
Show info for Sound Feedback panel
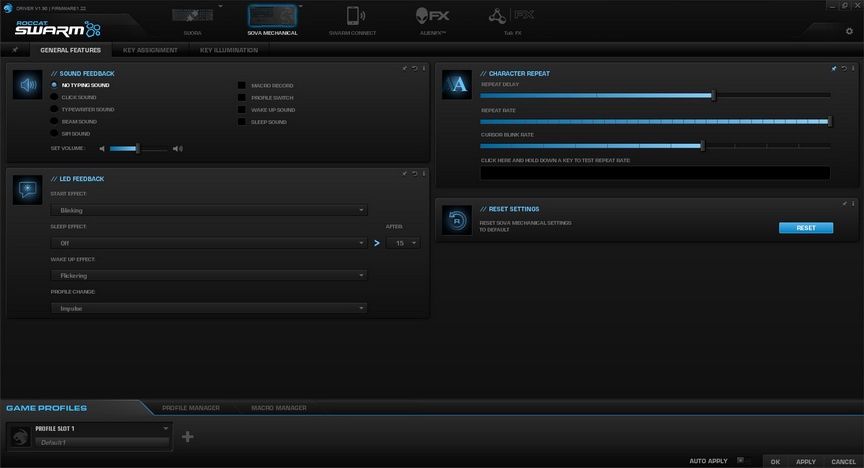[x=424, y=68]
